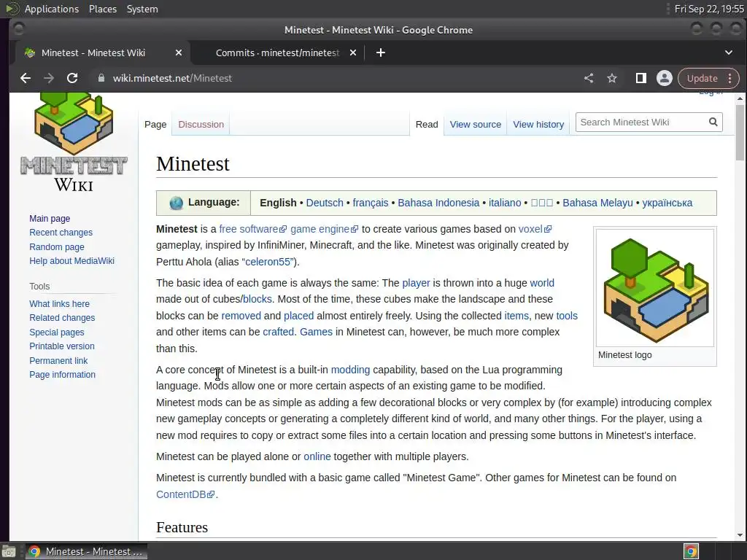Open the Minetest logo thumbnail image
Screen dimensions: 747x560
[655, 288]
